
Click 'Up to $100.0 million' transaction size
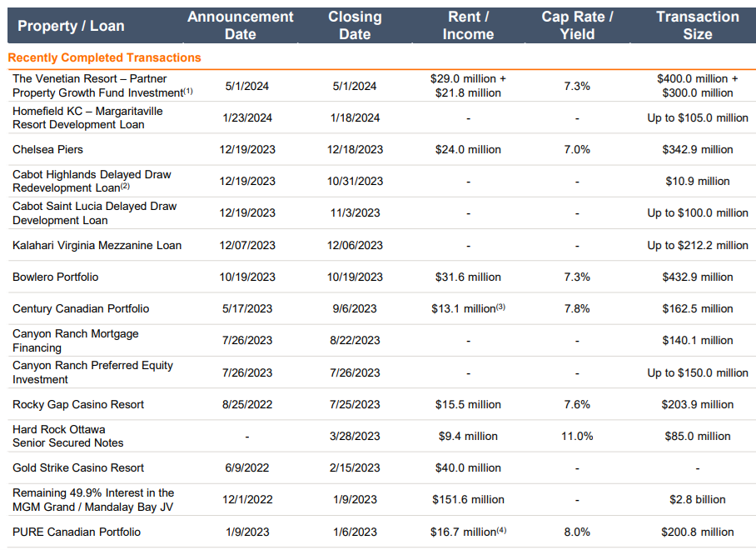(x=698, y=212)
